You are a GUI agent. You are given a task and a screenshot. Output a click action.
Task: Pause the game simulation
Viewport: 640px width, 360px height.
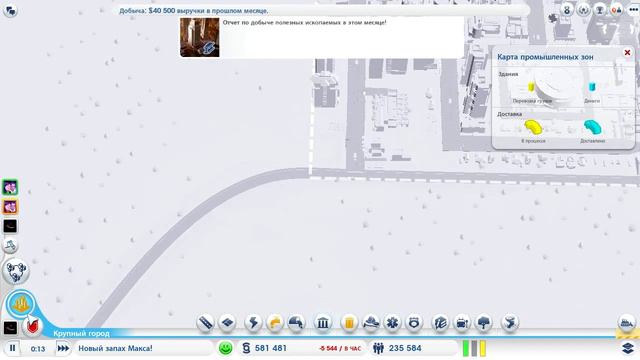pyautogui.click(x=12, y=348)
